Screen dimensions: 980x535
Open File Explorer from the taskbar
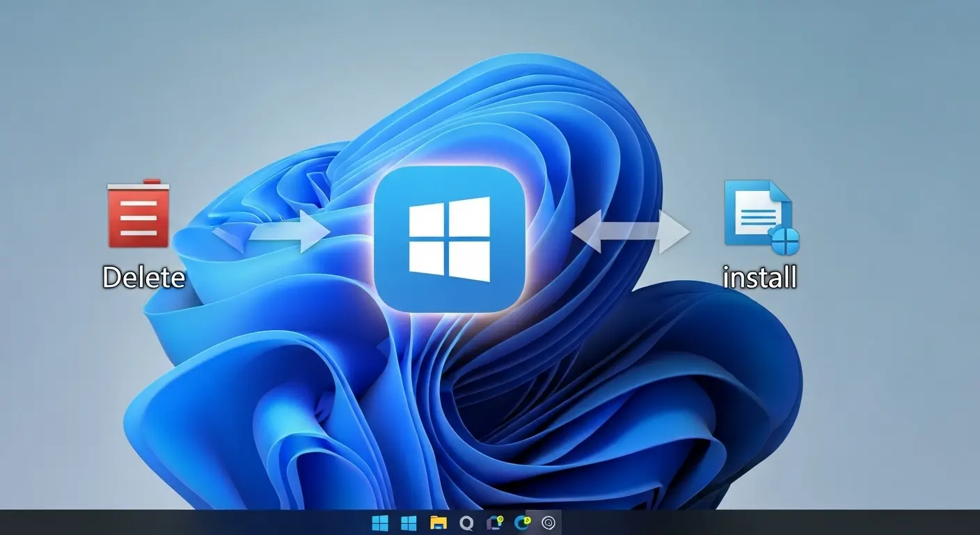[438, 523]
